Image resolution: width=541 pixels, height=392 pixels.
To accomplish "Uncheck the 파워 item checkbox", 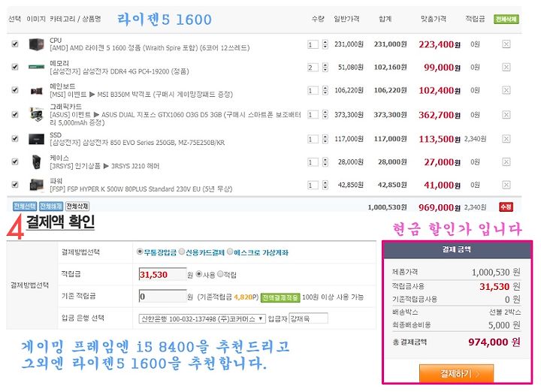I will point(15,185).
